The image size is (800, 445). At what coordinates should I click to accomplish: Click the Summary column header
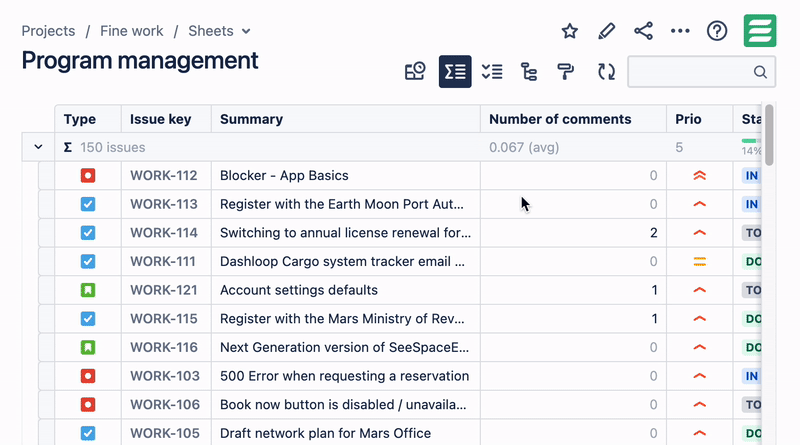[x=251, y=119]
